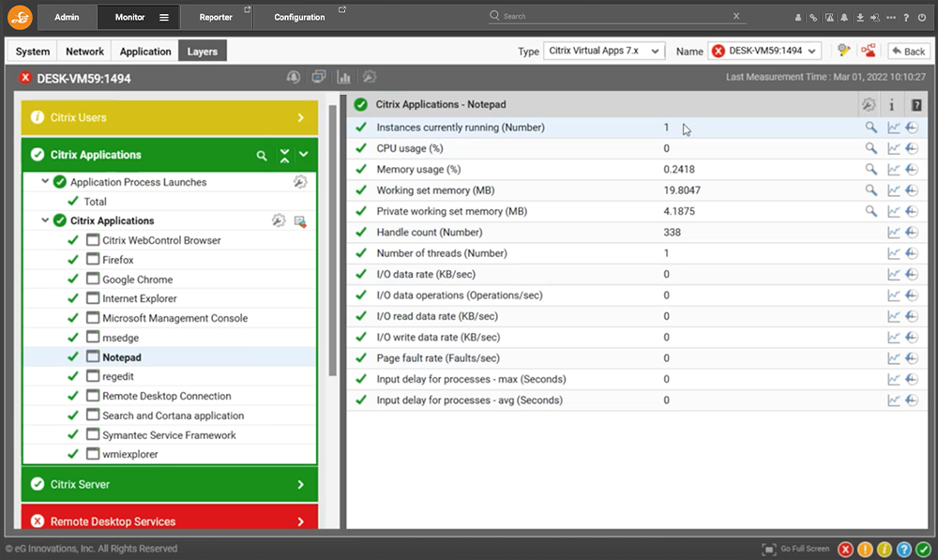The image size is (938, 560).
Task: Switch to the Application tab
Action: point(145,52)
